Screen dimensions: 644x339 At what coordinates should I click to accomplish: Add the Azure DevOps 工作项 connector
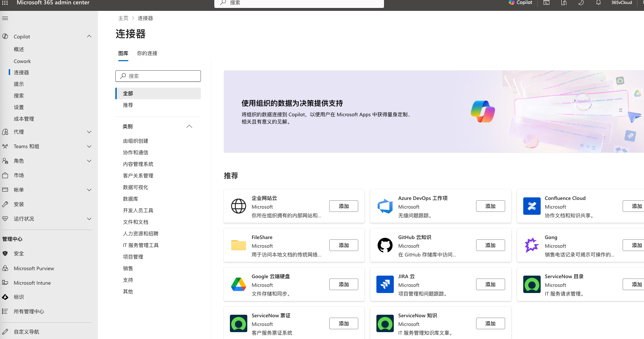(490, 206)
